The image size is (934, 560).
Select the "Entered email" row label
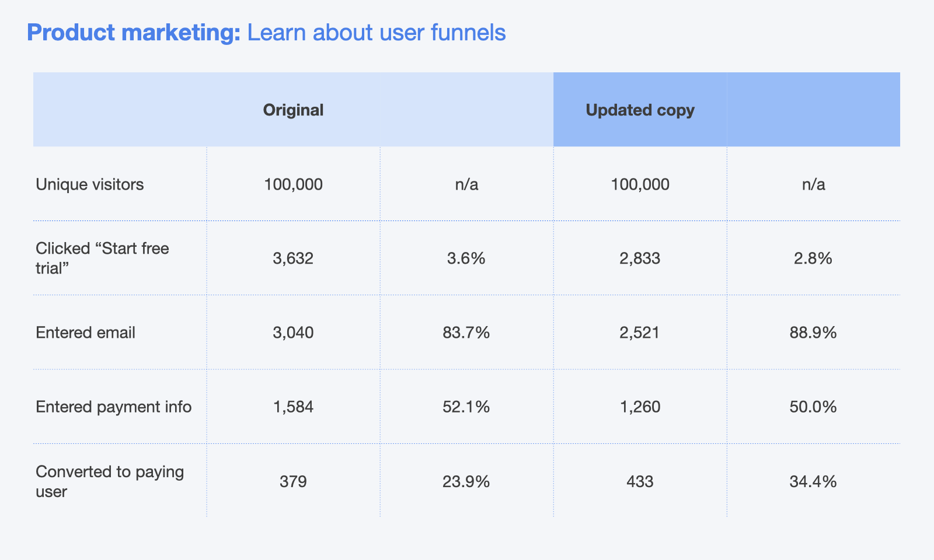[x=85, y=332]
